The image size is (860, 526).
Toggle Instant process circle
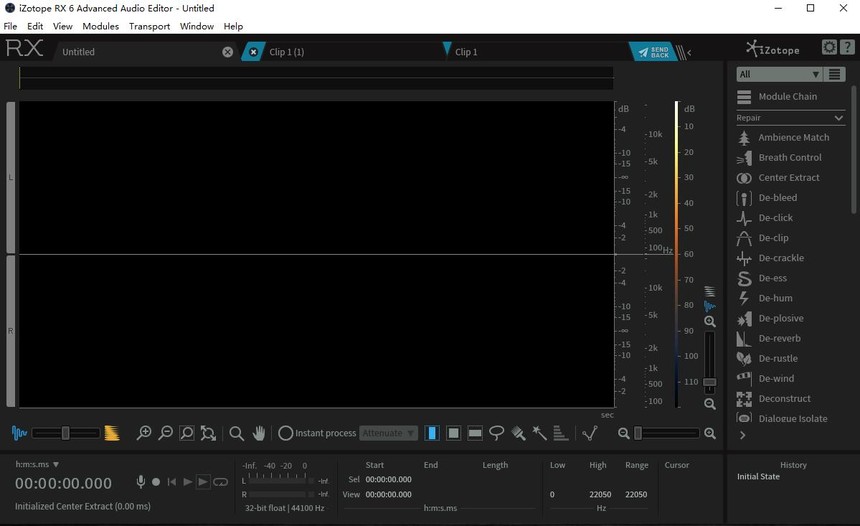285,433
